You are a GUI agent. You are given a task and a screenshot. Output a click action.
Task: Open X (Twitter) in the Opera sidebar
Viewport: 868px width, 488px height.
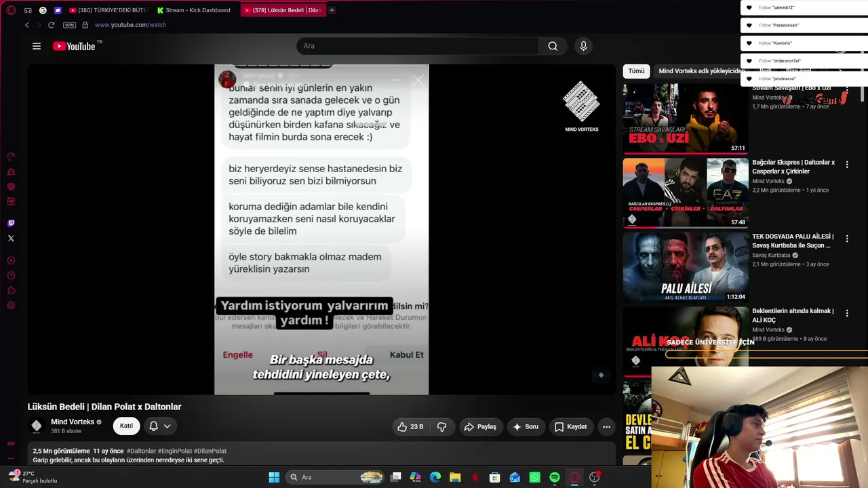point(11,238)
